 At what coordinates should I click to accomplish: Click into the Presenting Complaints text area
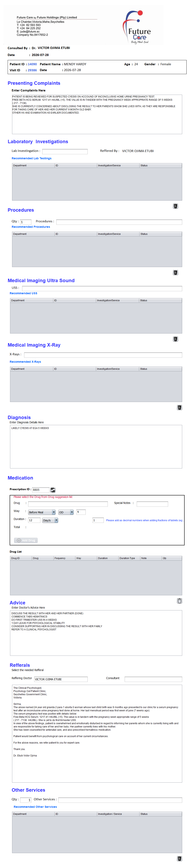click(97, 114)
